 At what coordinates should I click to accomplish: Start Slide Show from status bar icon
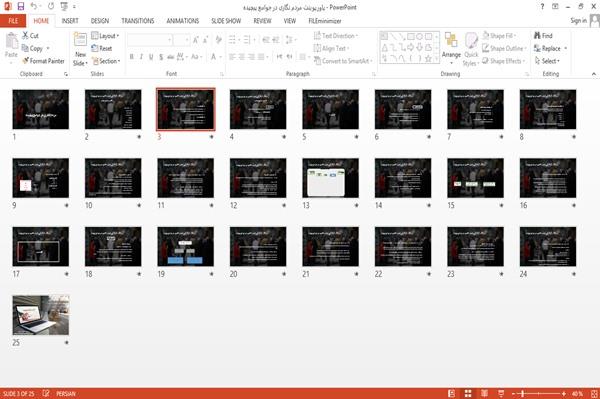point(501,393)
